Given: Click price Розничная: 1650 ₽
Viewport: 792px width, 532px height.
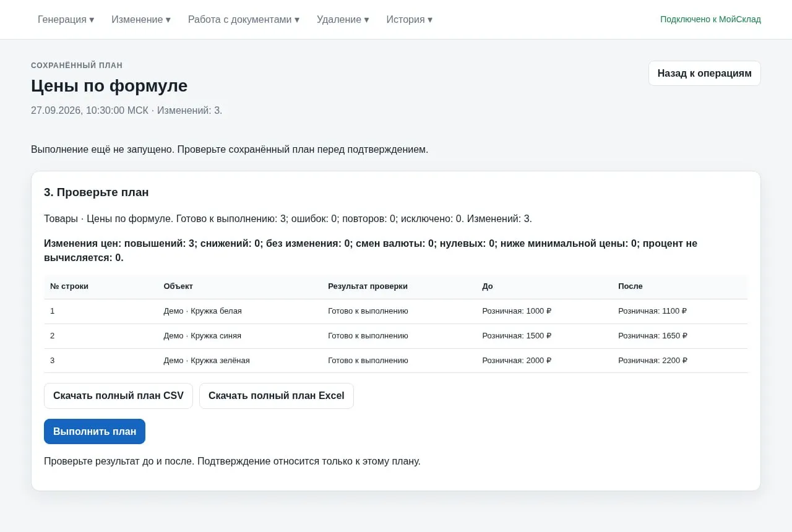Looking at the screenshot, I should point(653,336).
